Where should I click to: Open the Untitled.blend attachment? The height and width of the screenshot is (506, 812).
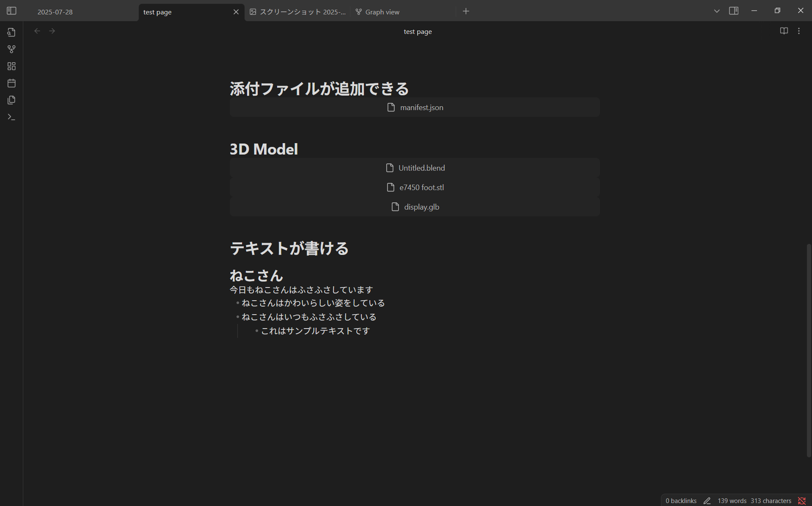point(415,168)
